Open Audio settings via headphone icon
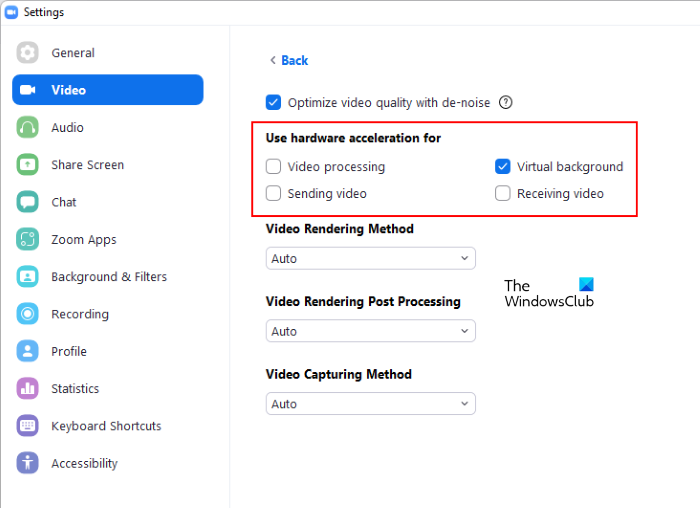The height and width of the screenshot is (508, 700). click(28, 128)
